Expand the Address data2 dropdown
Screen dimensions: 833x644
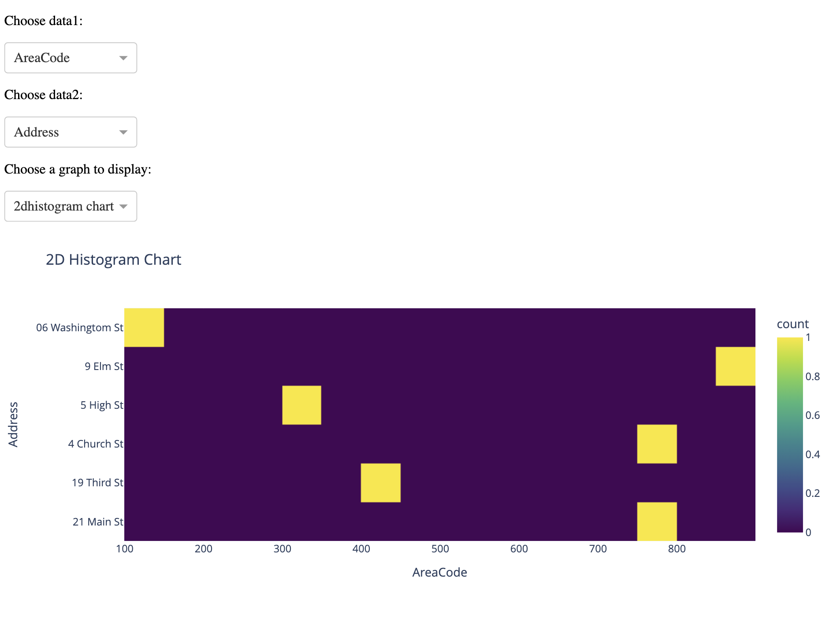click(x=71, y=132)
